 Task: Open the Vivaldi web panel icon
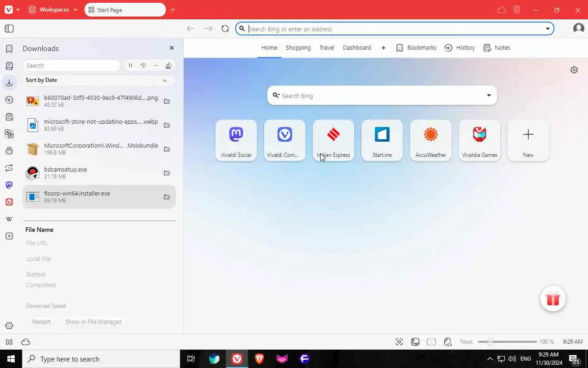tap(9, 202)
